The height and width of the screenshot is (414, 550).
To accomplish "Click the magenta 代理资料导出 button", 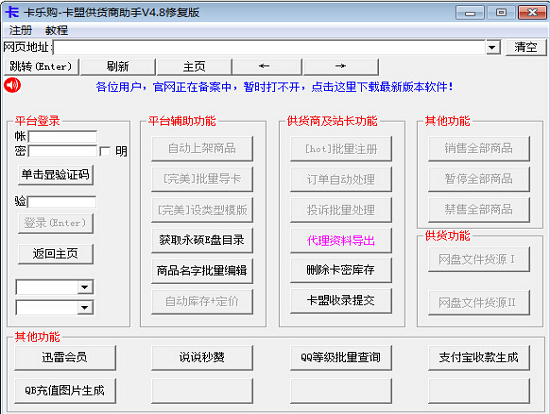I will [x=341, y=241].
